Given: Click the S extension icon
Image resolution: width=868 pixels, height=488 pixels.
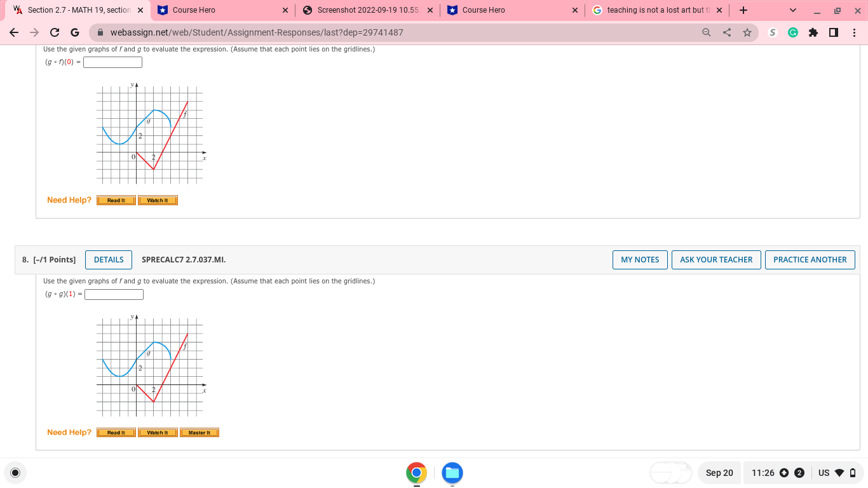Looking at the screenshot, I should pos(772,32).
